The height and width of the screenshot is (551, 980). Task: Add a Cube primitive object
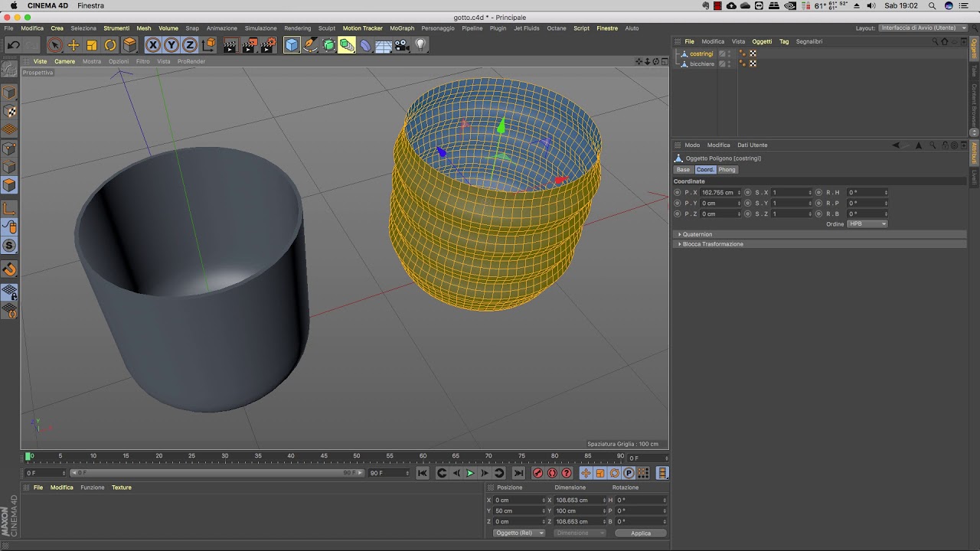tap(292, 45)
